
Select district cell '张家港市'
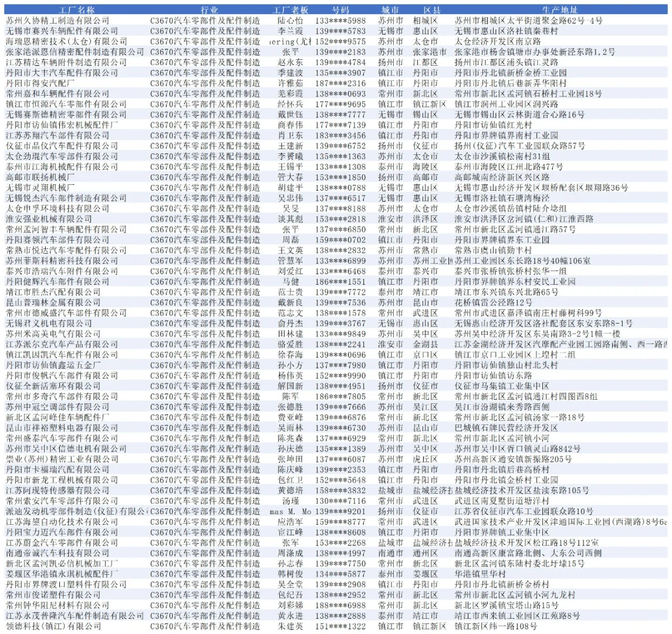(x=430, y=52)
